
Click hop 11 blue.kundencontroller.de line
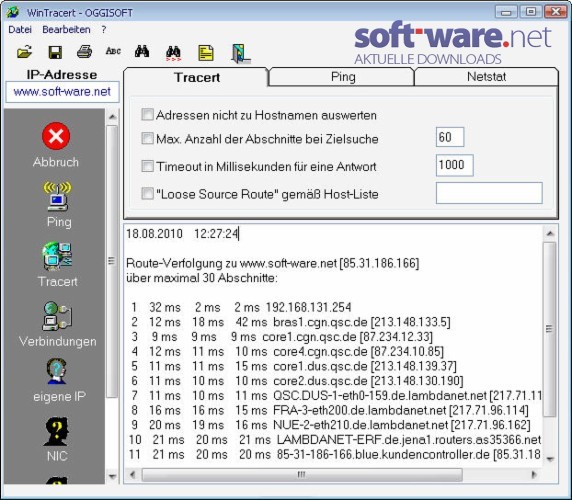coord(335,454)
